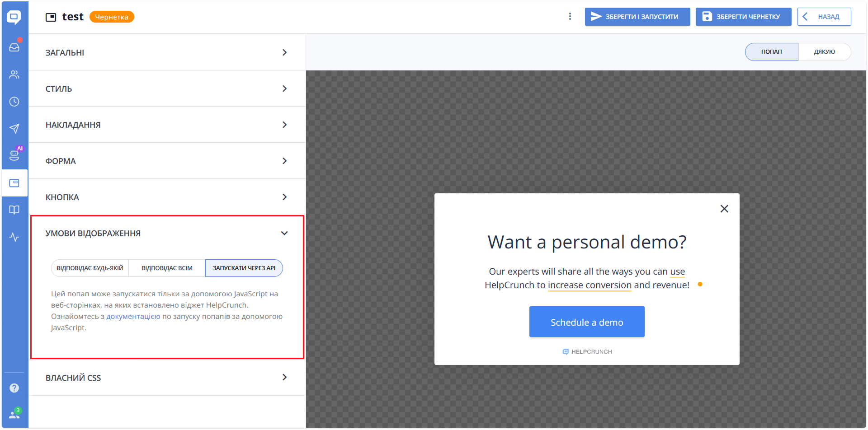Open the activity reports pulse icon

pos(14,237)
